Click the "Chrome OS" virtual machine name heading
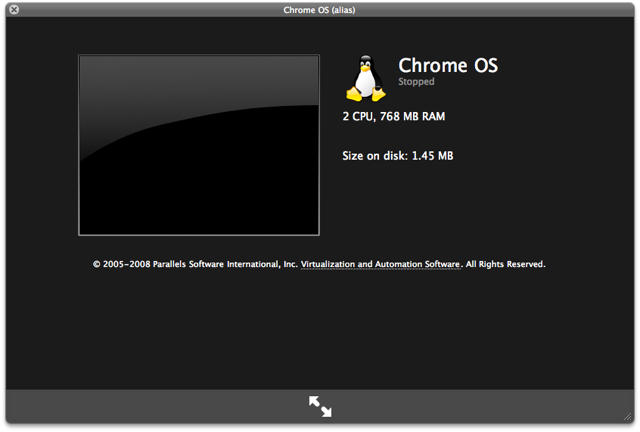 tap(447, 66)
